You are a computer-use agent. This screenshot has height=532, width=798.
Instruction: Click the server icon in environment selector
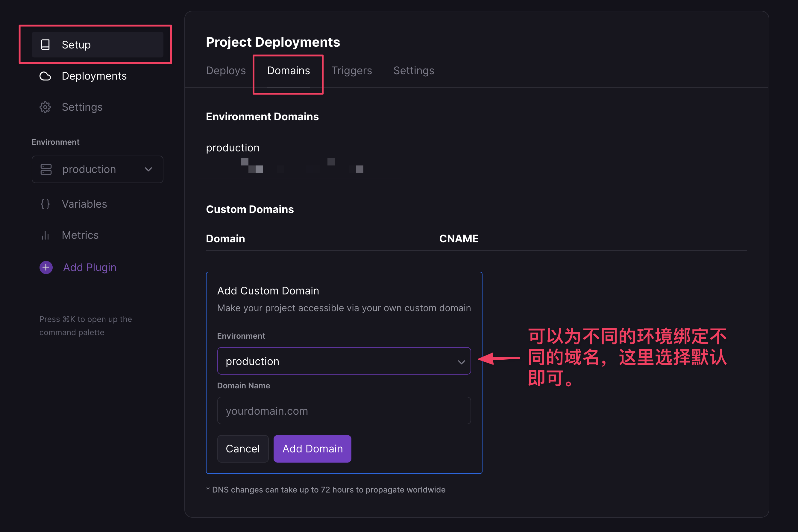(46, 169)
